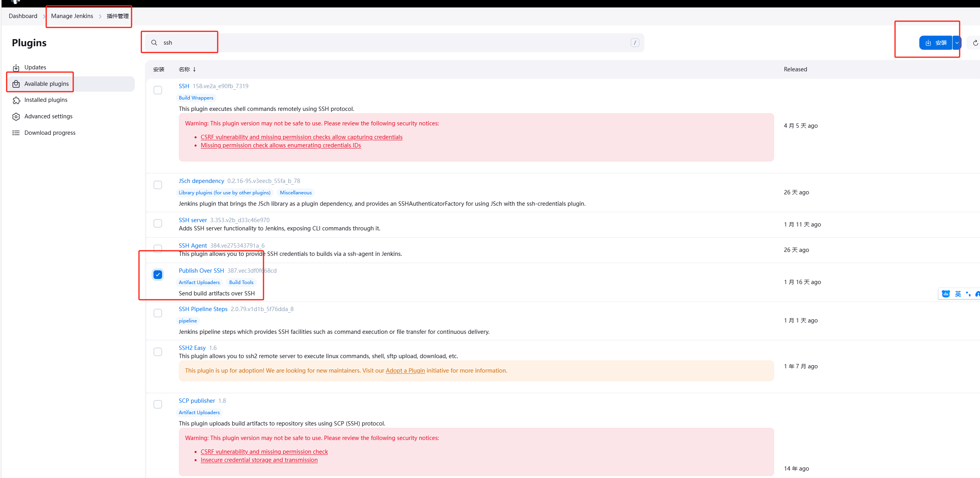Expand the install button dropdown arrow

[x=957, y=43]
